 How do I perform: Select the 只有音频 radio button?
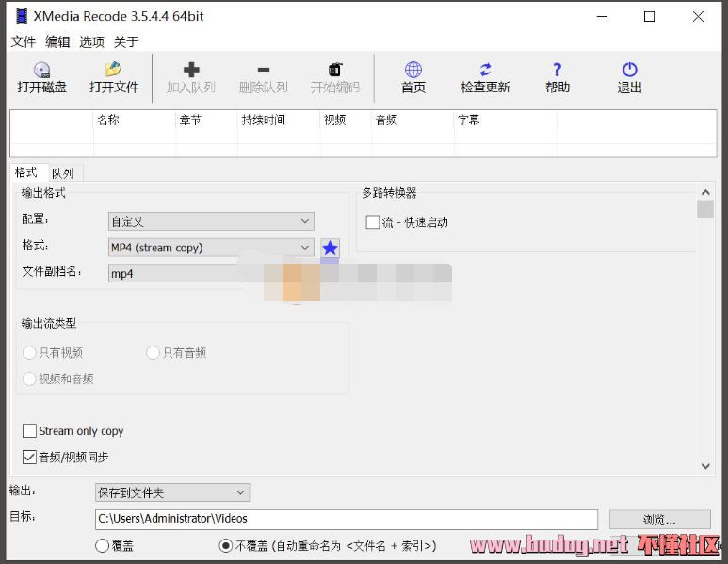(x=153, y=353)
